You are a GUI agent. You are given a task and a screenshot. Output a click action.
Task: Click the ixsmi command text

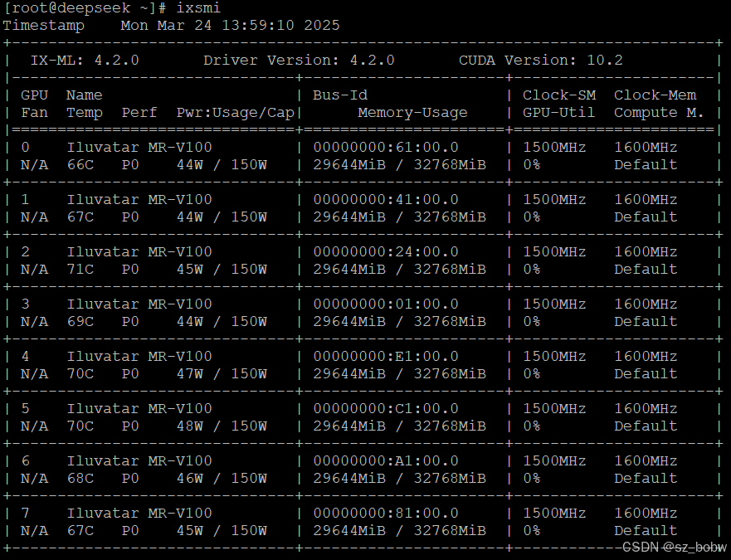coord(198,8)
